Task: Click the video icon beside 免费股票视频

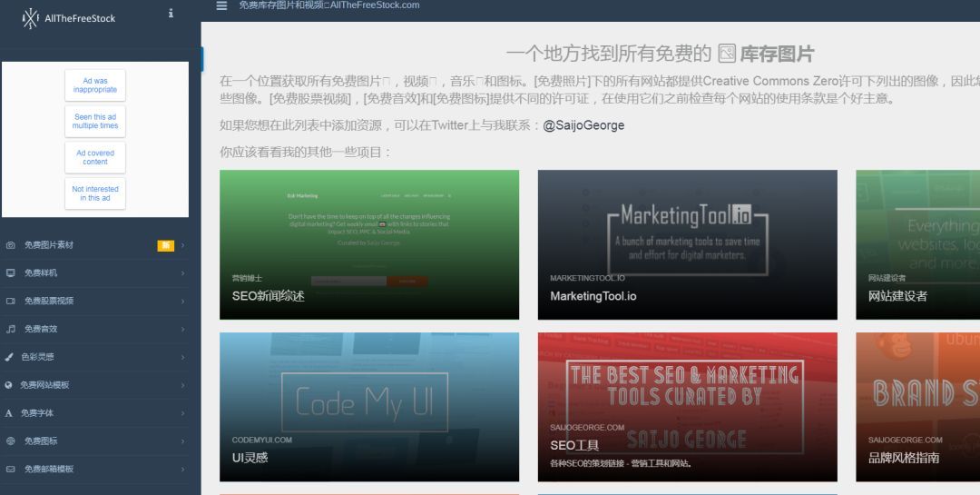Action: click(x=11, y=301)
